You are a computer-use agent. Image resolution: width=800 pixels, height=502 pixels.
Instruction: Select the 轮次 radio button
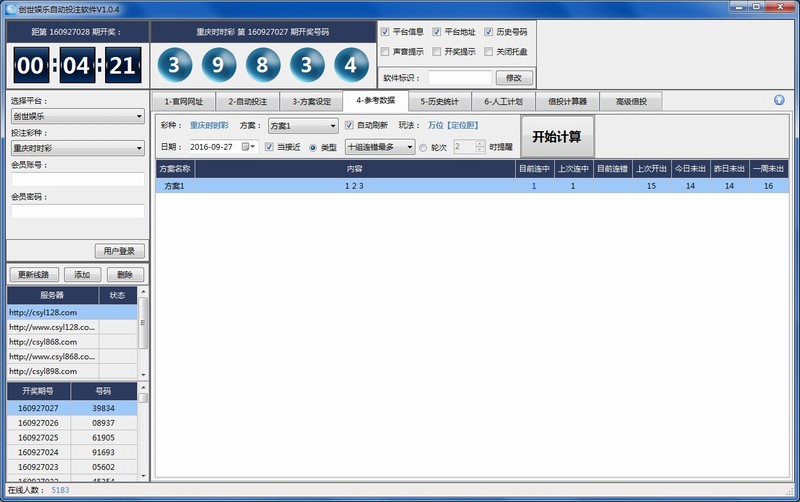423,147
